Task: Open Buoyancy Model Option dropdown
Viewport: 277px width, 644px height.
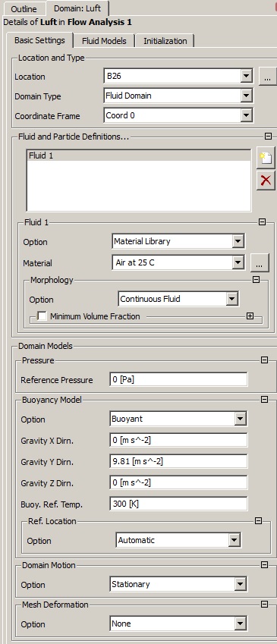Action: 178,419
